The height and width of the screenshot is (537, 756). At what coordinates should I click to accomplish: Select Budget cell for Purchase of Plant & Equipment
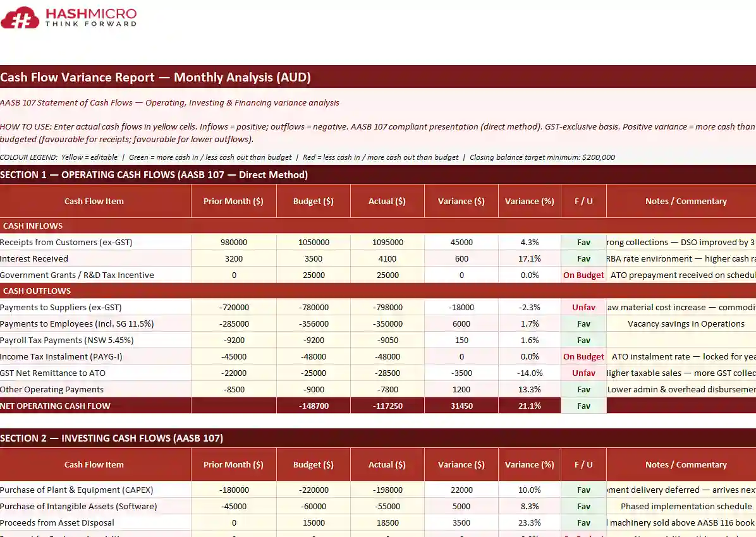(x=313, y=490)
